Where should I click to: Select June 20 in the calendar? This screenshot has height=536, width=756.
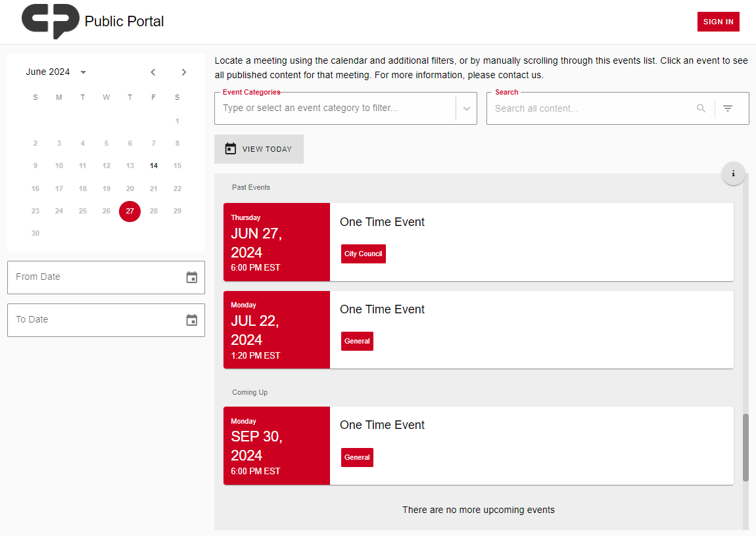(130, 189)
